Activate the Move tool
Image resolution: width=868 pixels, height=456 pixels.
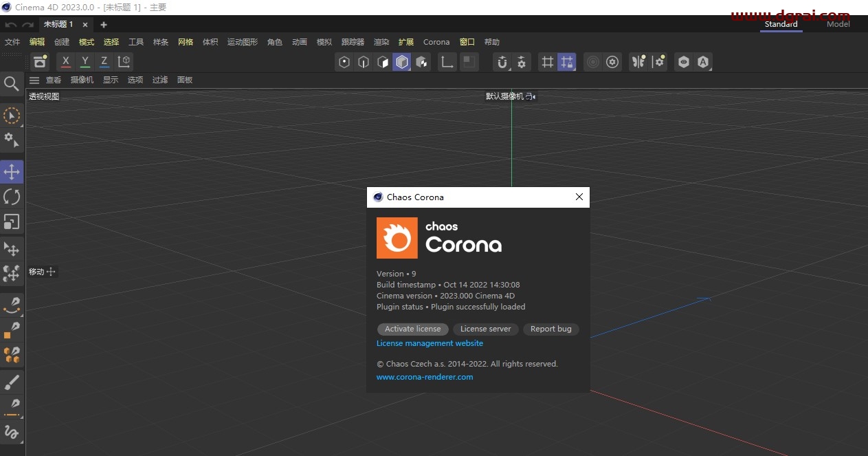[x=12, y=171]
